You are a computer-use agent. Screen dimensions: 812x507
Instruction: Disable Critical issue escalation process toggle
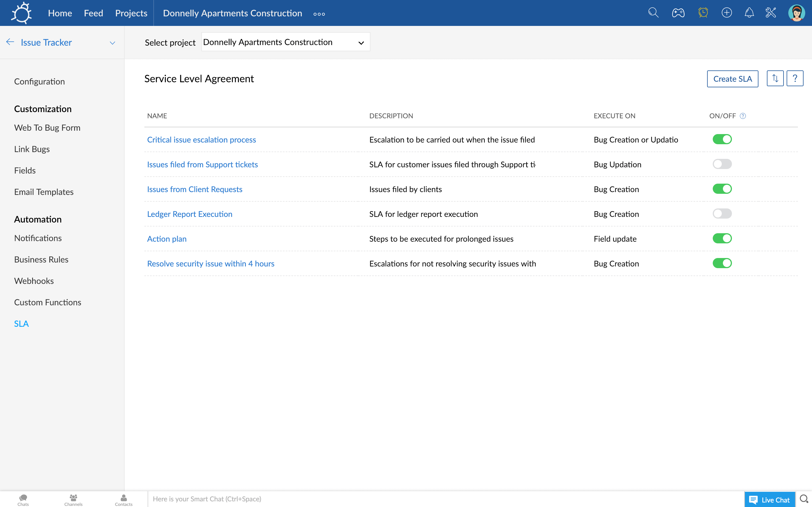[722, 139]
